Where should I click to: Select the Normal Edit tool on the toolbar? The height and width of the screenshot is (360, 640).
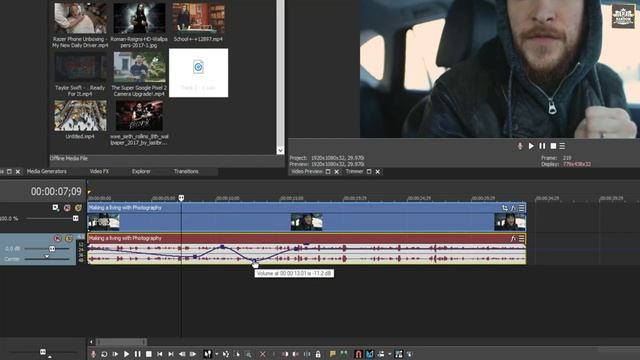[208, 354]
